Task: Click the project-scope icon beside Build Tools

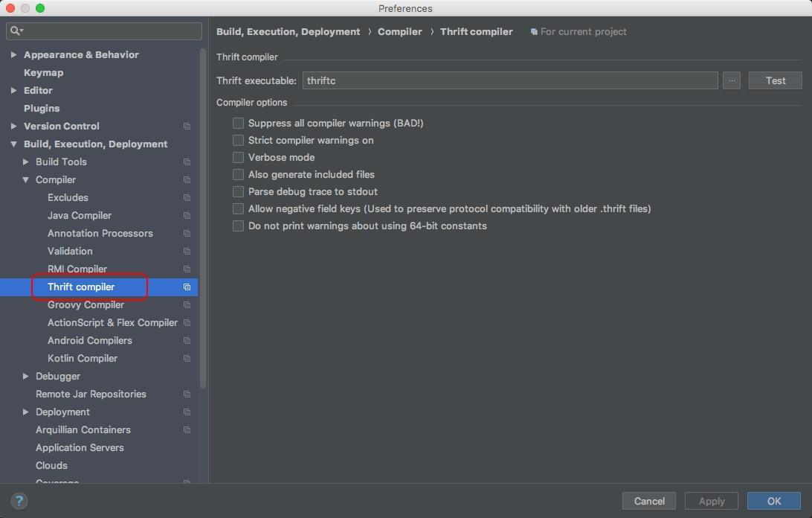Action: pos(187,162)
